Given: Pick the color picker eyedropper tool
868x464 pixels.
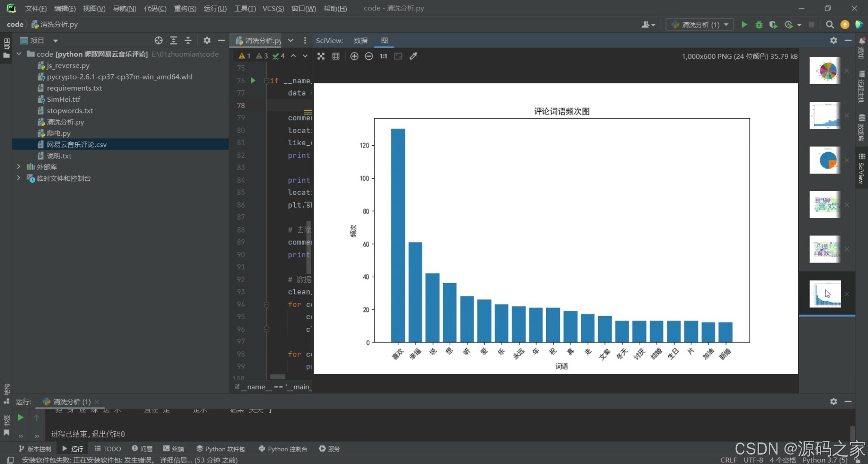Looking at the screenshot, I should [x=413, y=56].
